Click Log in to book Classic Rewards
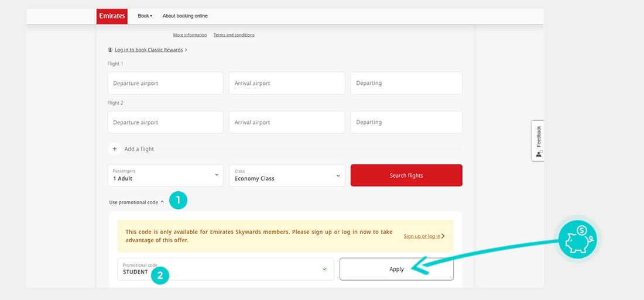This screenshot has width=644, height=300. 149,50
